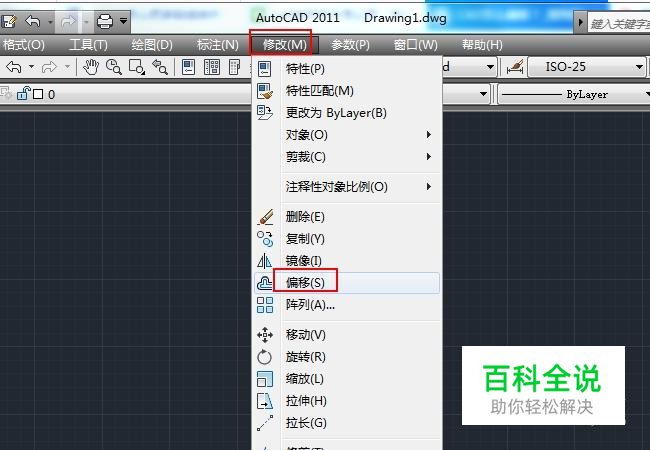Select the Realtime Zoom magnifier tool
Viewport: 650px width, 450px height.
pyautogui.click(x=114, y=67)
